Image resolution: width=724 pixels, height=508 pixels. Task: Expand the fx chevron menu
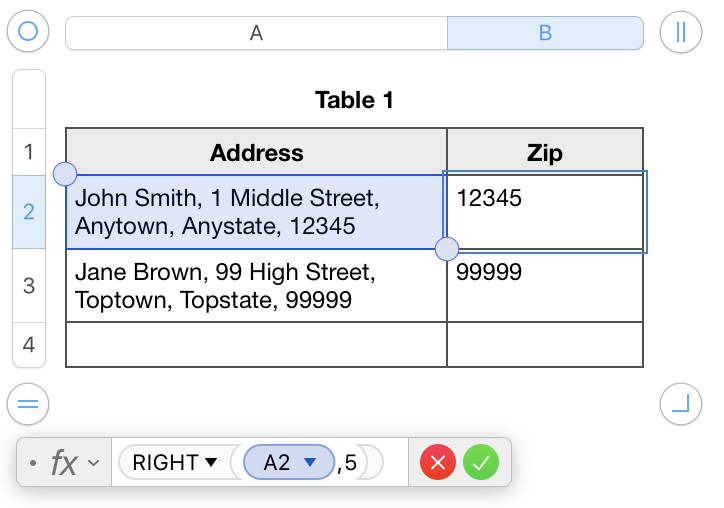tap(94, 463)
